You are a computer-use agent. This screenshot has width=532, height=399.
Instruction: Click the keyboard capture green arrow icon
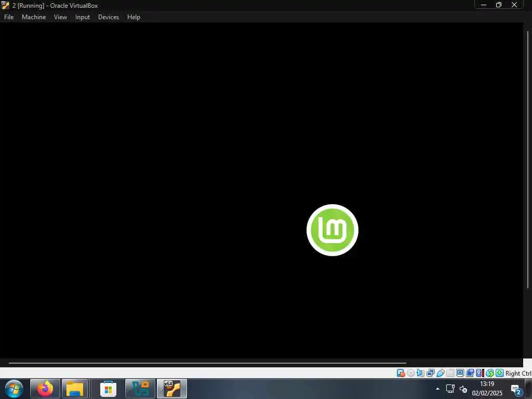click(x=499, y=373)
